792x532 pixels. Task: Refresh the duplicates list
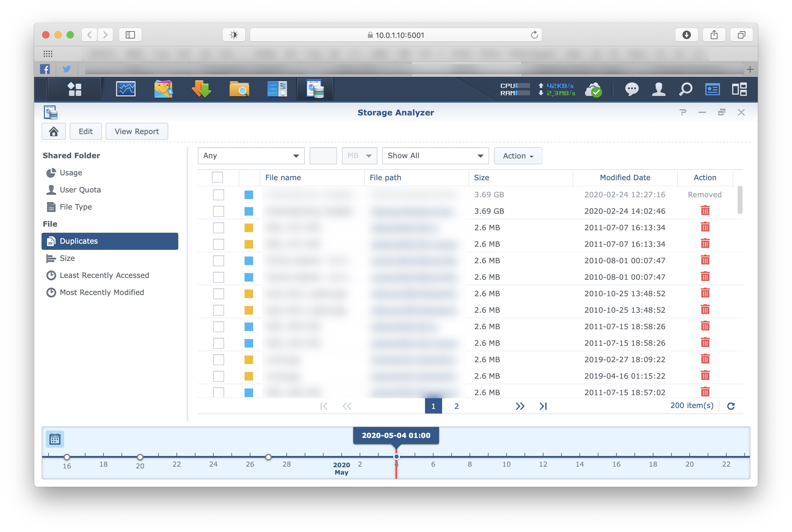(731, 406)
